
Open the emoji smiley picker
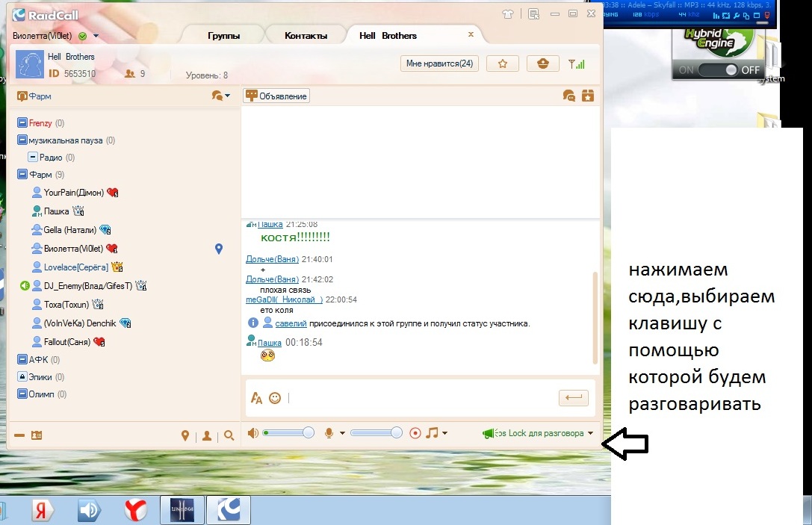click(x=275, y=397)
